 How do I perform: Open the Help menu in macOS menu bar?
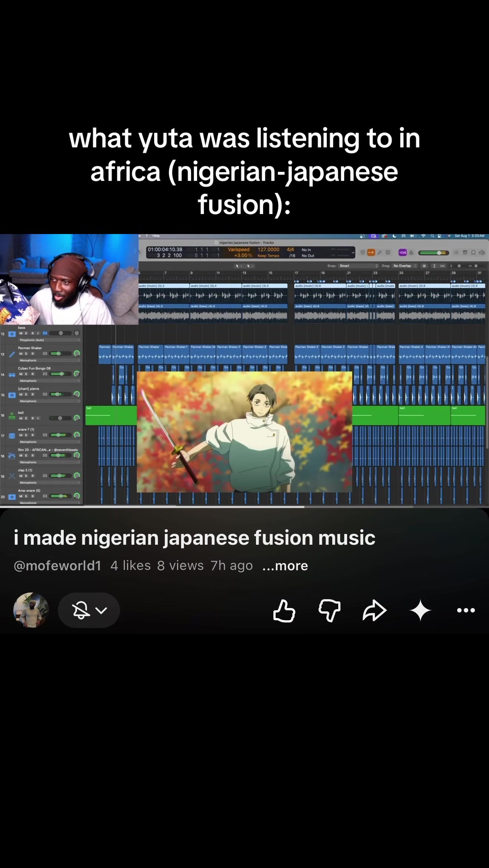(156, 236)
